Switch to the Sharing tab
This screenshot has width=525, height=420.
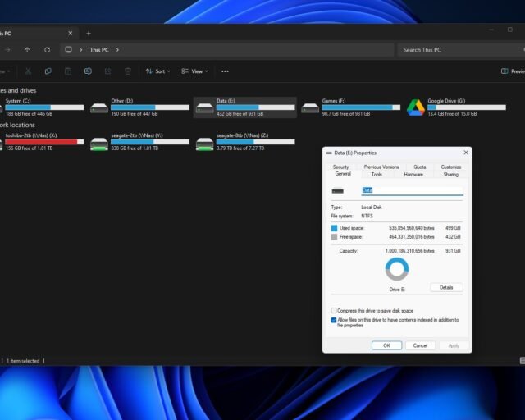(x=450, y=175)
